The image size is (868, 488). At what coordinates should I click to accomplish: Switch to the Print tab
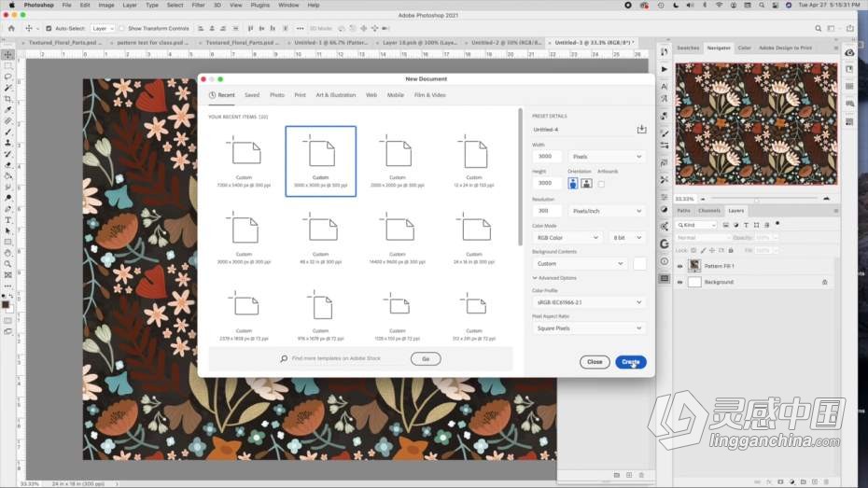300,95
